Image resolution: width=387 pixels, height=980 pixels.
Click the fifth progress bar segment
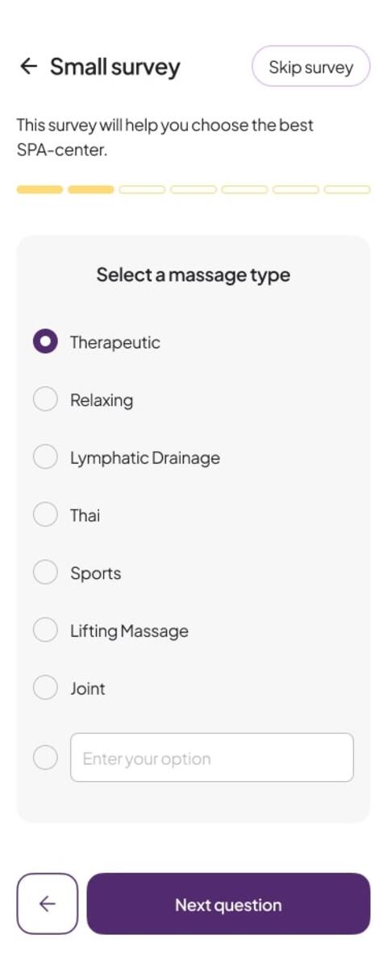pyautogui.click(x=245, y=190)
